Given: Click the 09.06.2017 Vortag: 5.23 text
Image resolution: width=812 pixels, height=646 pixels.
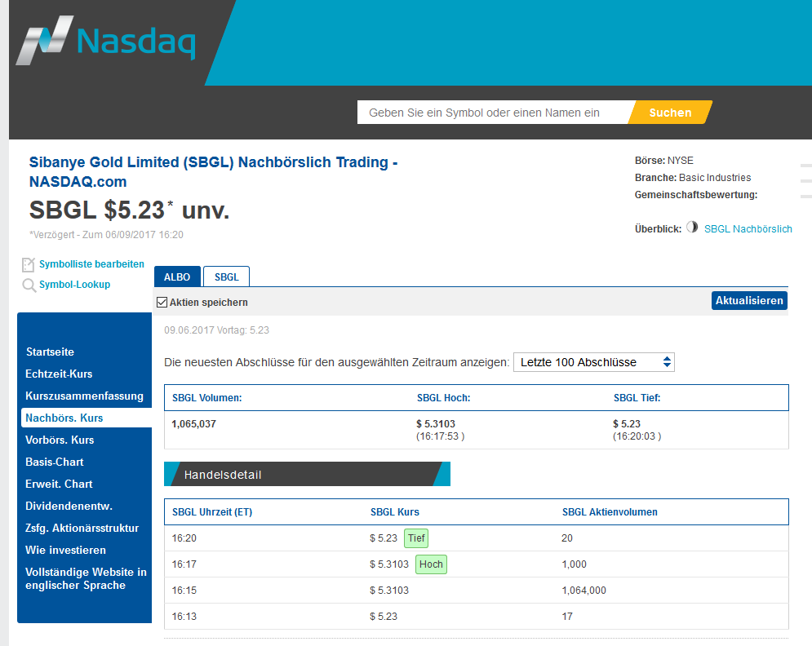Looking at the screenshot, I should [x=216, y=330].
